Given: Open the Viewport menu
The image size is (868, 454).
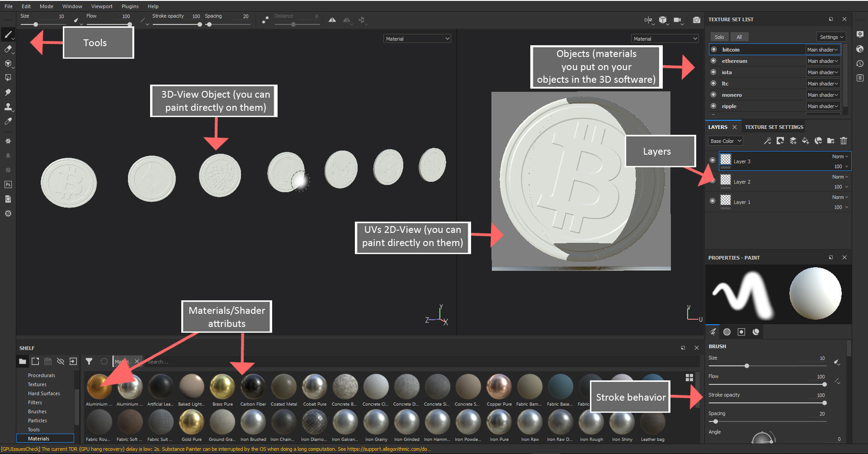Looking at the screenshot, I should pos(102,6).
